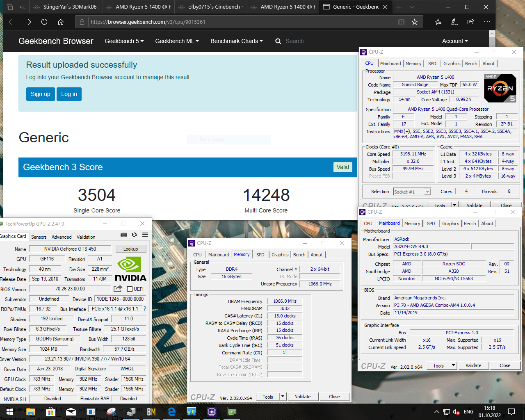Refresh GPU-Z readings

[x=134, y=235]
